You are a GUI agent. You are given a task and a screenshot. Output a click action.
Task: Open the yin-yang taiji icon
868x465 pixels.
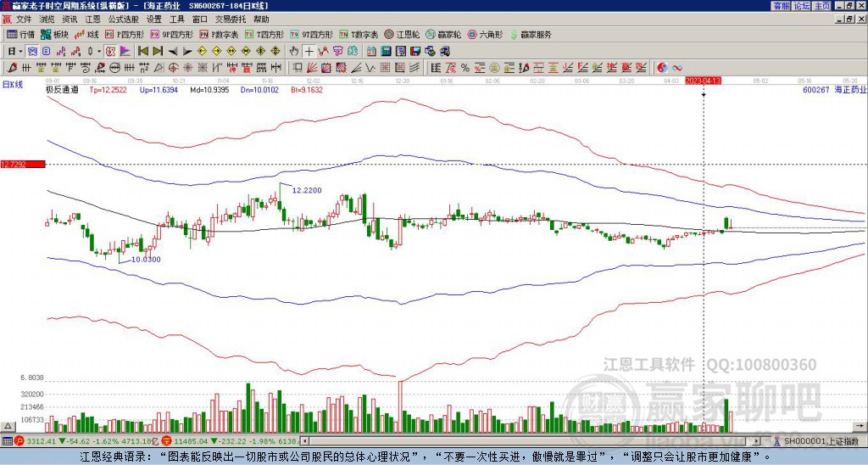click(662, 68)
